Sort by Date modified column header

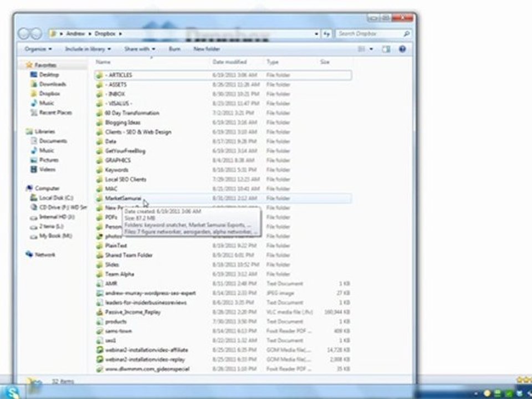tap(229, 62)
